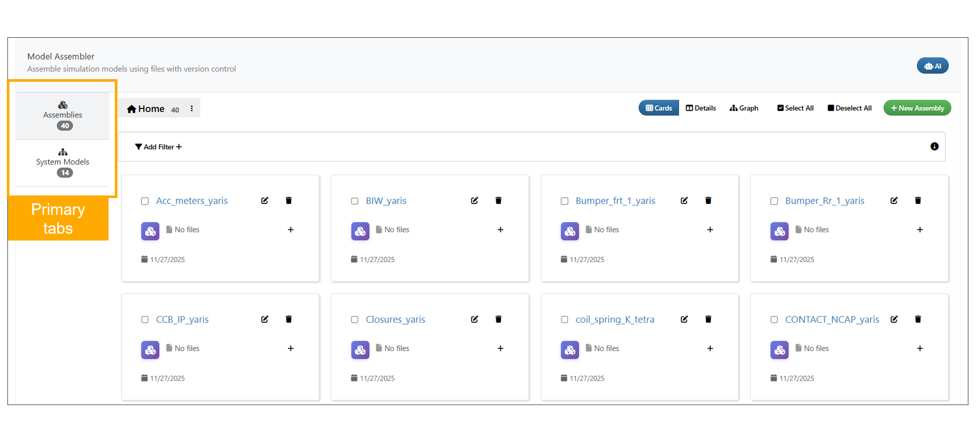Delete the CONTACT_NCAP_yaris assembly
980x447 pixels.
(x=918, y=319)
